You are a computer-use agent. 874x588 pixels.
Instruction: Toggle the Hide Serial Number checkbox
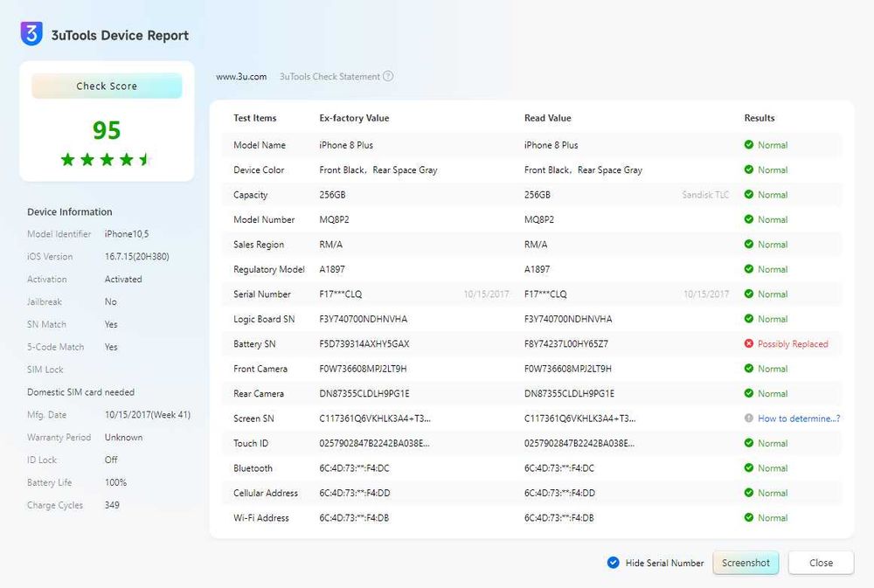click(614, 563)
